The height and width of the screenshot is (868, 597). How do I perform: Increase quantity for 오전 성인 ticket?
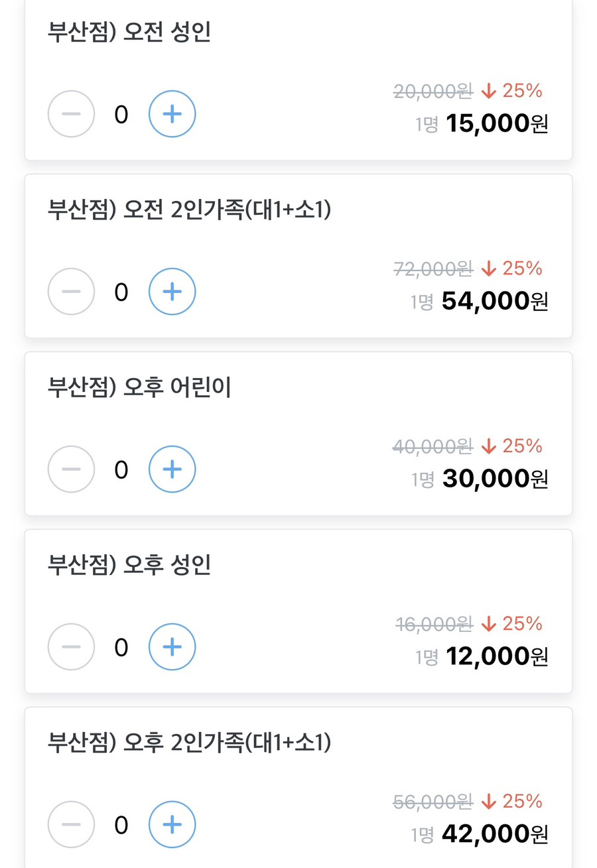click(x=172, y=114)
